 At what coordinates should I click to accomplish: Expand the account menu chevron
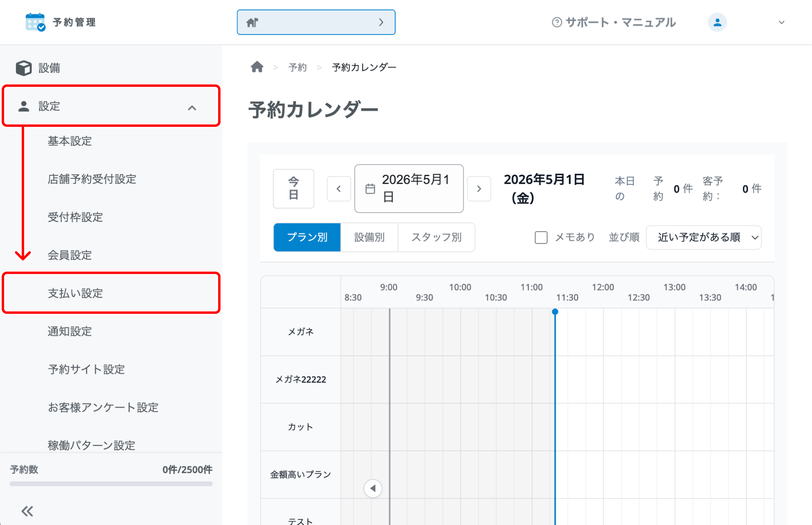pyautogui.click(x=781, y=22)
